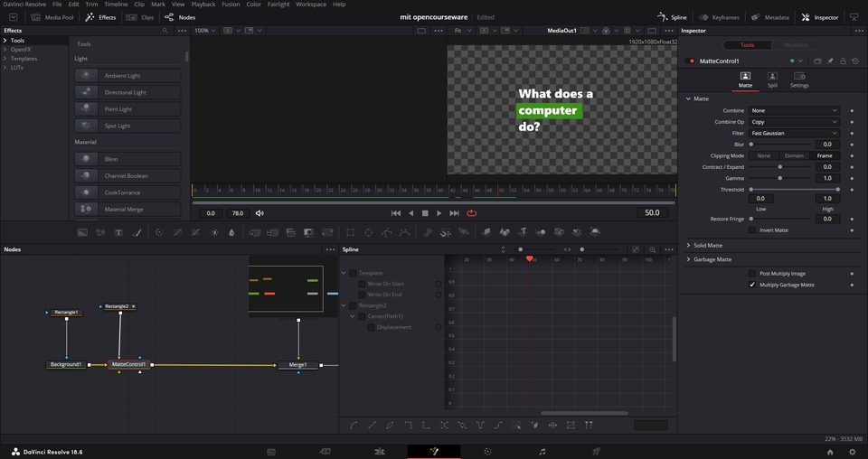The image size is (868, 459).
Task: Add a Text+ tool from the toolbar
Action: (118, 233)
